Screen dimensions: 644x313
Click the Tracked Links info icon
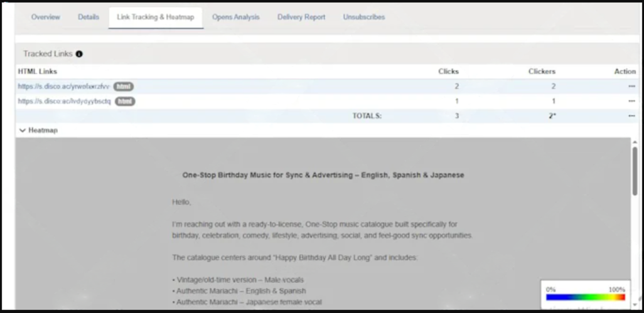click(79, 54)
